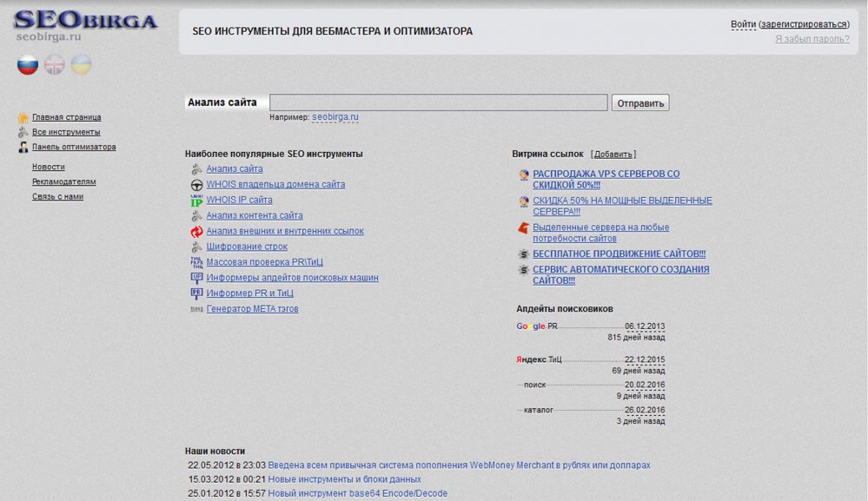Focus the Анализ сайта input field
The image size is (868, 501).
[x=439, y=102]
